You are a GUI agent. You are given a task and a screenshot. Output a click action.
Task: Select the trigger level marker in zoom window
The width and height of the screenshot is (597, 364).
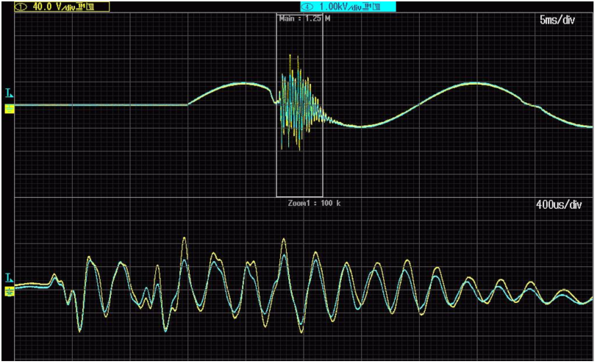[9, 278]
